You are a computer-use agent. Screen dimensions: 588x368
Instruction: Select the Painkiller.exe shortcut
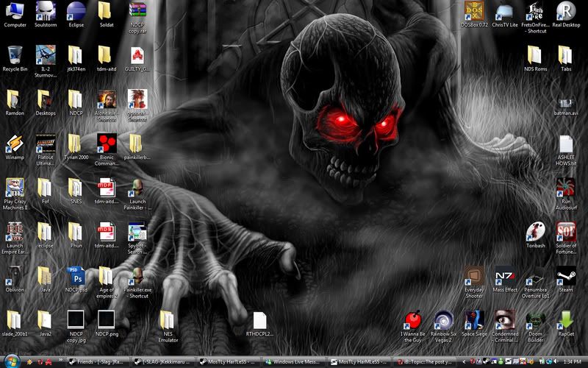[137, 283]
